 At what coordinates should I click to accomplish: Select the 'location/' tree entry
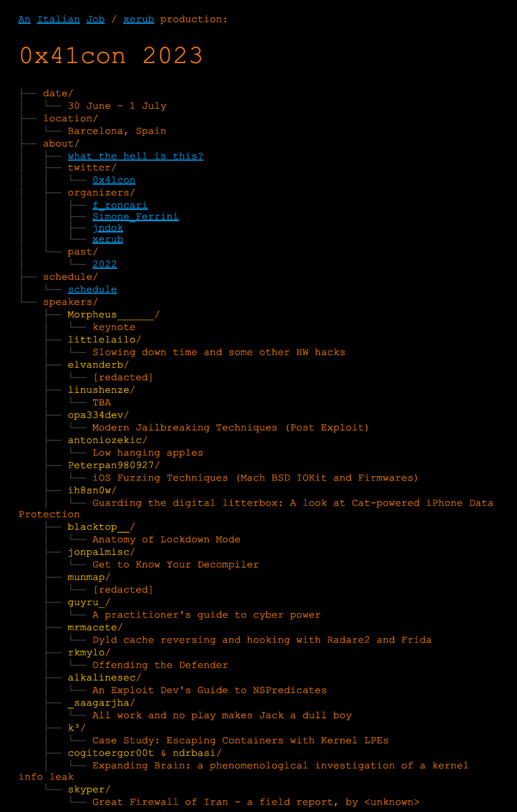pos(70,118)
